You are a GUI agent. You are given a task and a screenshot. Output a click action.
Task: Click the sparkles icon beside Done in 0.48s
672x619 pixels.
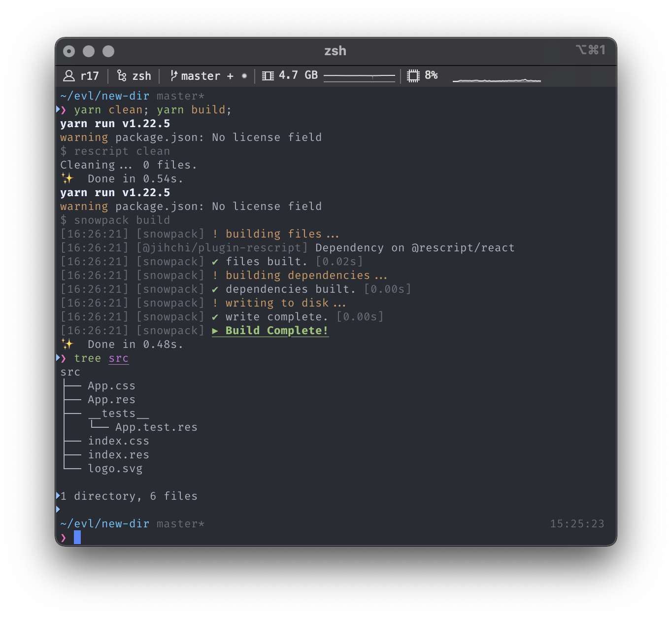coord(67,344)
